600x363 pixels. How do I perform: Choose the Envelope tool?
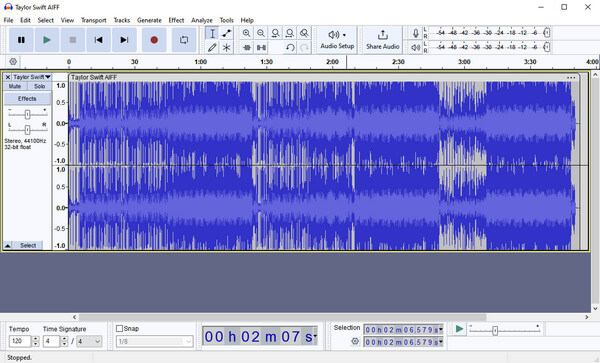[x=227, y=33]
